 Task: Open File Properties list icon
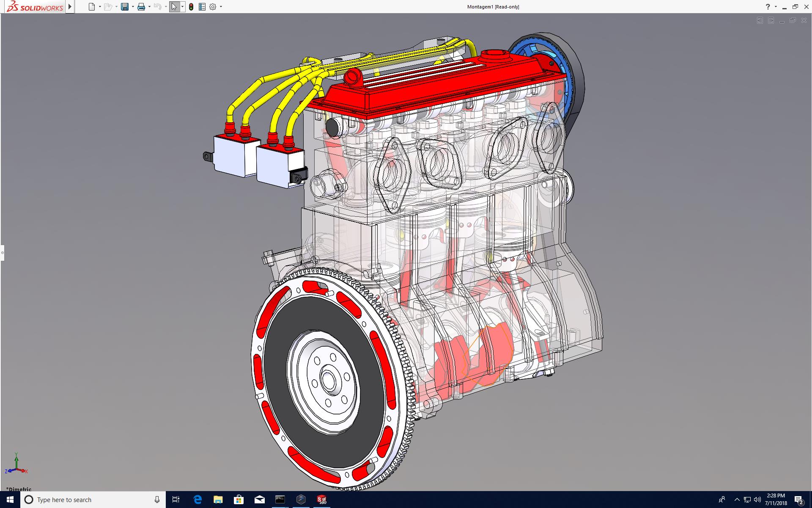click(x=202, y=7)
